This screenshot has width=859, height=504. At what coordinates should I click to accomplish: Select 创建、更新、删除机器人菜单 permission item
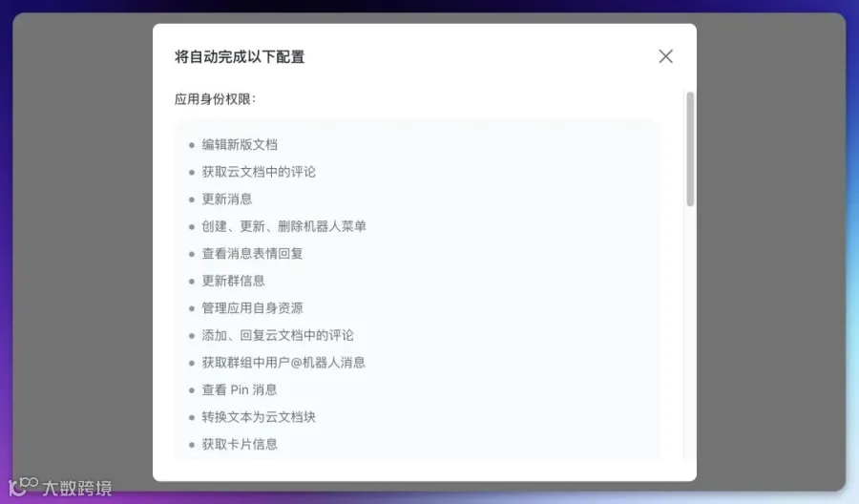[x=283, y=226]
